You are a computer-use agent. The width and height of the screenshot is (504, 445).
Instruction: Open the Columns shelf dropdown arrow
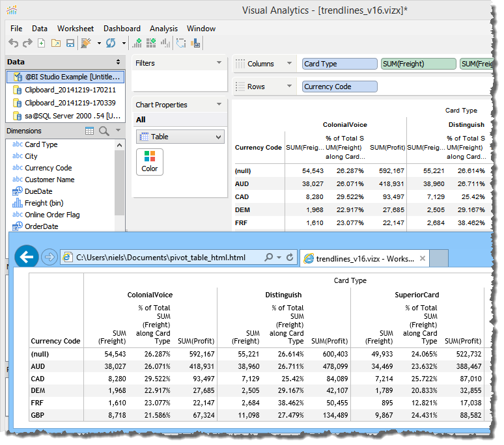288,64
